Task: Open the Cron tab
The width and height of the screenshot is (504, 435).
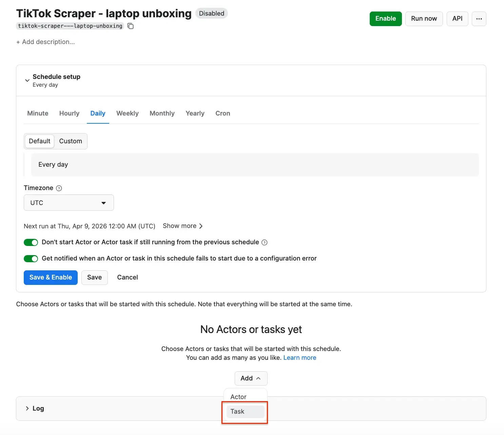Action: click(x=223, y=113)
